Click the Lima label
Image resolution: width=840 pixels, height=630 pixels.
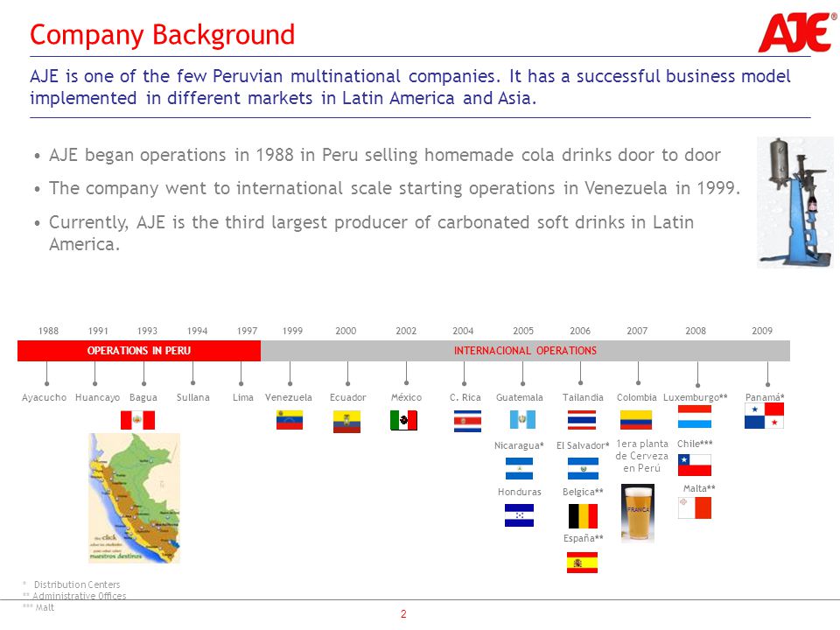[x=243, y=397]
